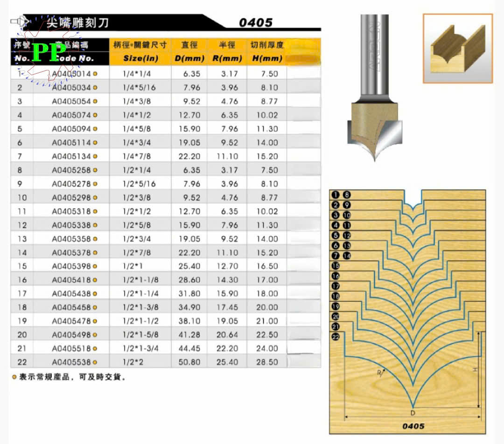Select product code A0405318
The image size is (504, 444).
pos(71,211)
